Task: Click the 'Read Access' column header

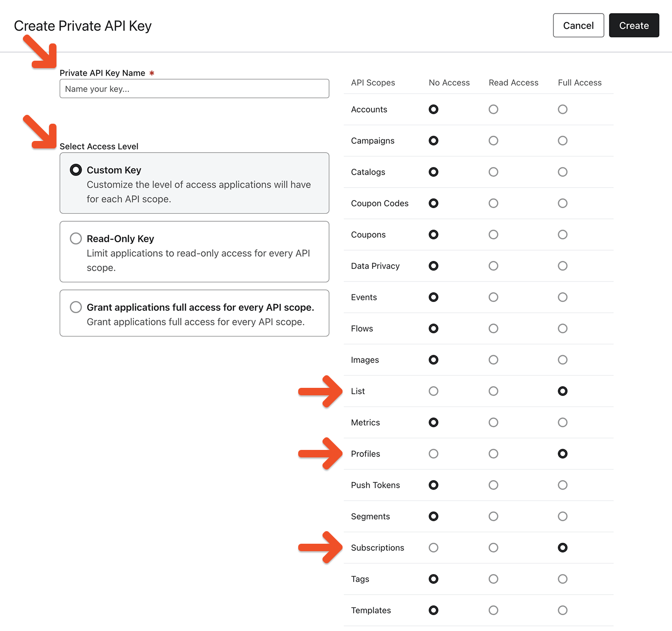Action: click(513, 83)
